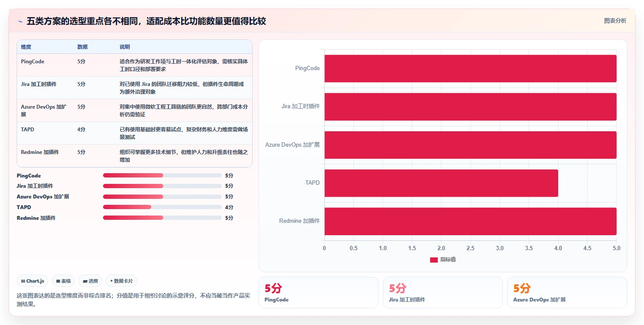Screen dimensions: 644x325
Task: Click the PingCode 5分 data card
Action: point(318,292)
